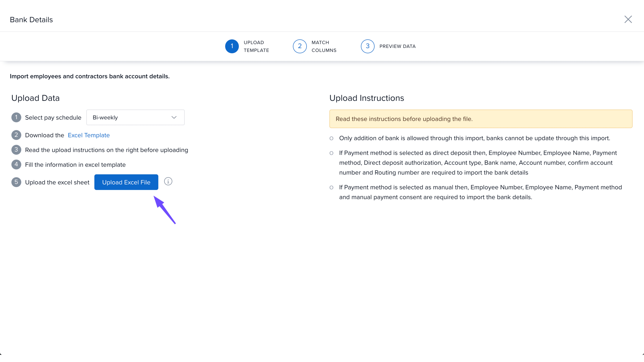Click the info icon beside Upload Excel File
The width and height of the screenshot is (644, 362).
point(168,181)
